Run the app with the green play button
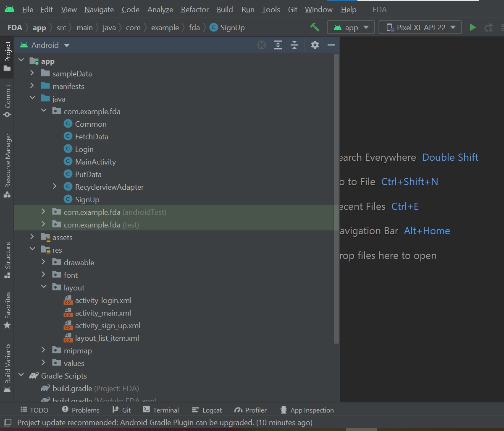Image resolution: width=504 pixels, height=431 pixels. 473,27
